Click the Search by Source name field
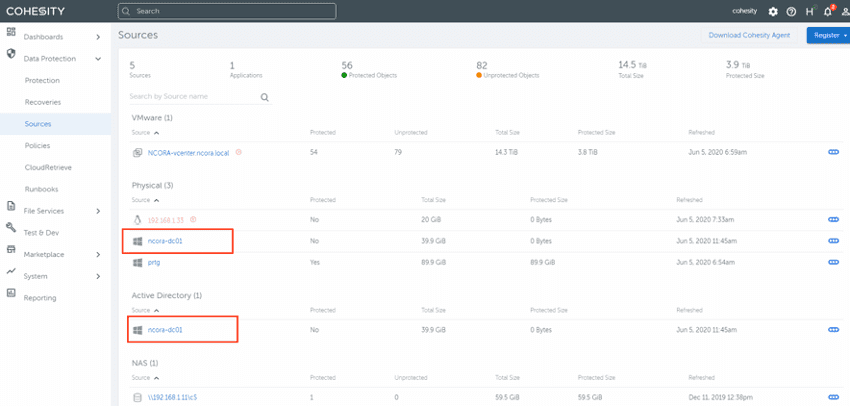 pyautogui.click(x=199, y=97)
